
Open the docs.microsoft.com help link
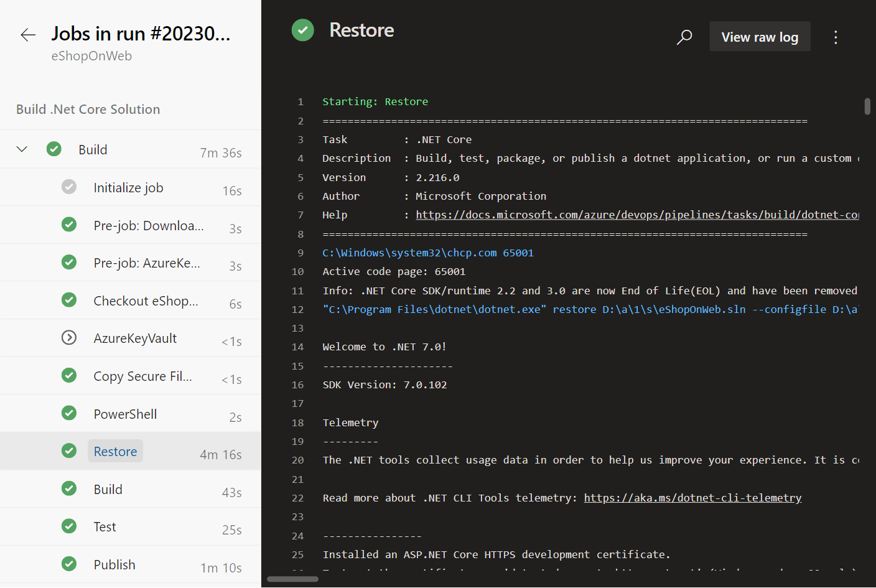(637, 215)
